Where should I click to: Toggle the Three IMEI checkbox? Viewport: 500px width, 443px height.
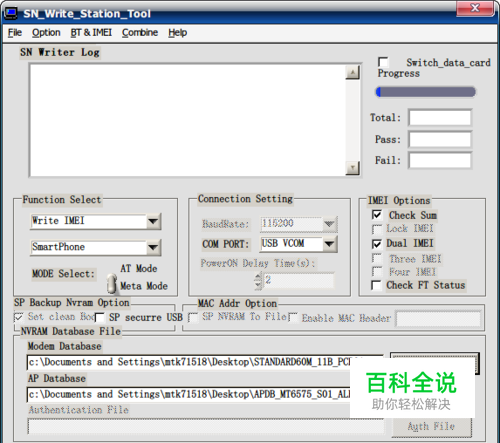(x=377, y=259)
